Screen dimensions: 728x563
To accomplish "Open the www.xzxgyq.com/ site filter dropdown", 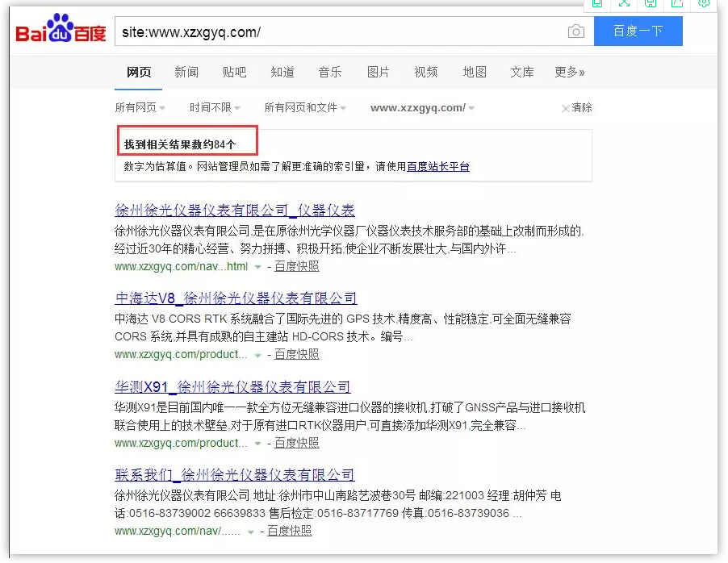I will point(422,108).
